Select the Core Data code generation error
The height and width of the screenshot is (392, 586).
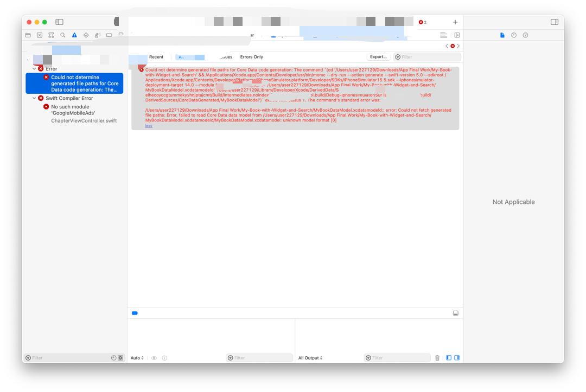click(x=74, y=83)
